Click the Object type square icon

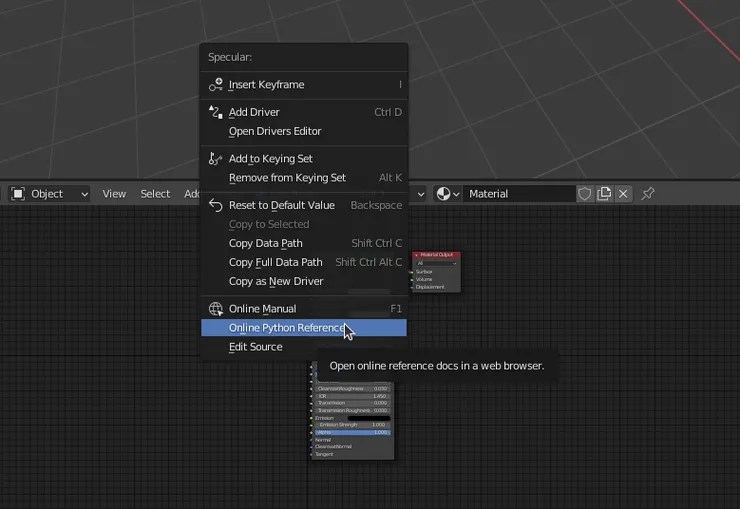pos(18,194)
